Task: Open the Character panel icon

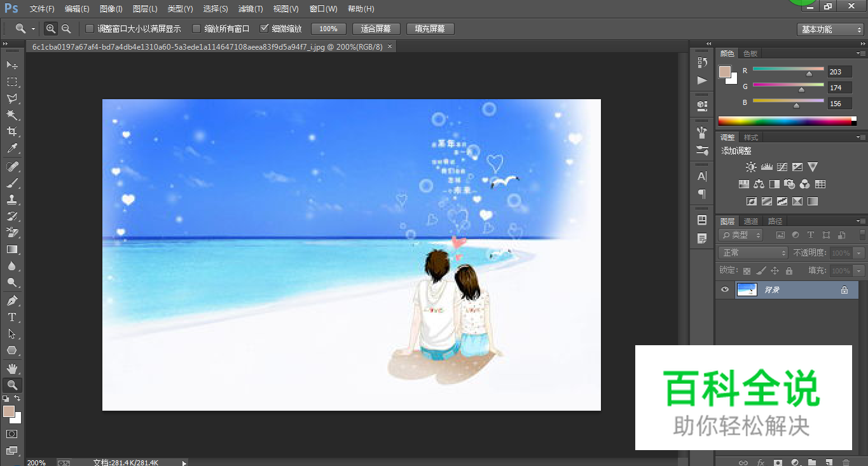Action: (x=702, y=177)
